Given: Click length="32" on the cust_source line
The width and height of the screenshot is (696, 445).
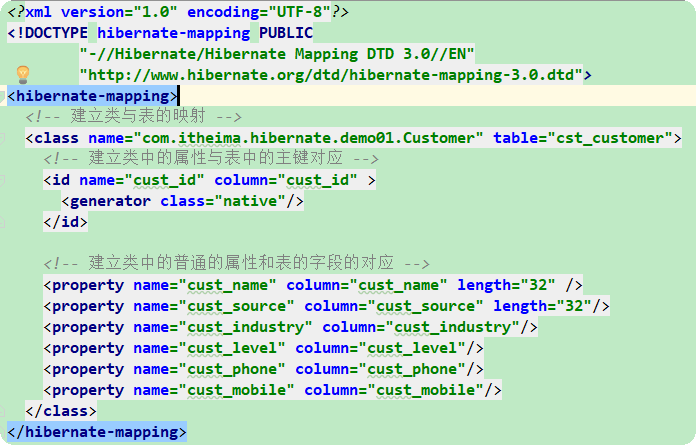Looking at the screenshot, I should 542,306.
